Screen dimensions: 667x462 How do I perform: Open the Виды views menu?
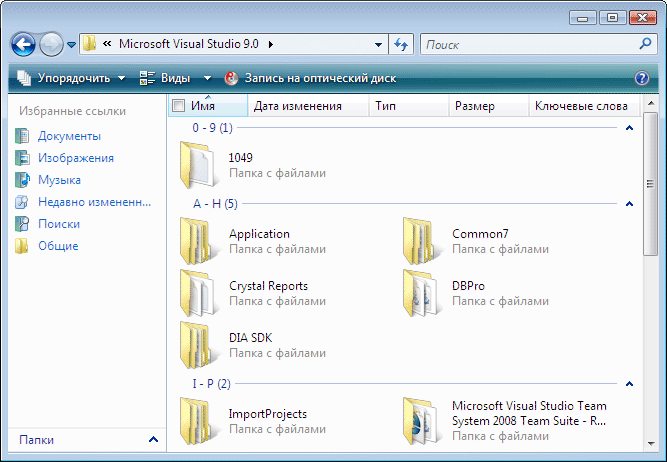point(175,78)
